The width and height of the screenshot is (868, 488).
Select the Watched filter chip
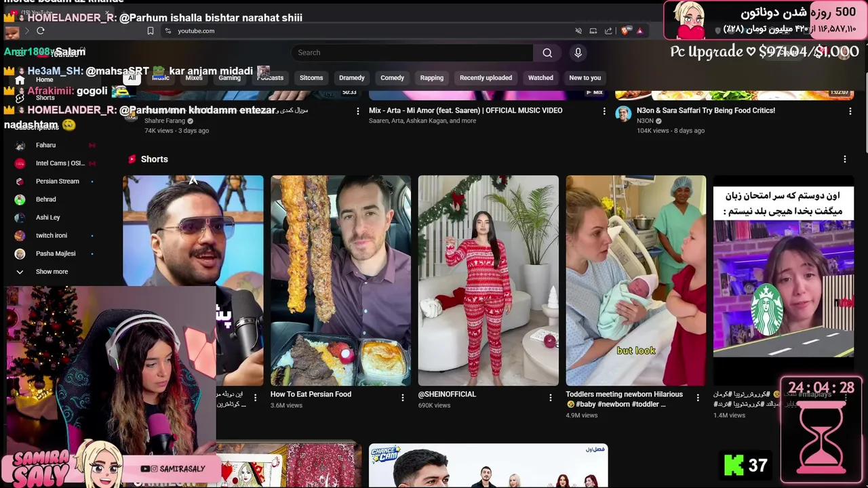click(x=540, y=78)
